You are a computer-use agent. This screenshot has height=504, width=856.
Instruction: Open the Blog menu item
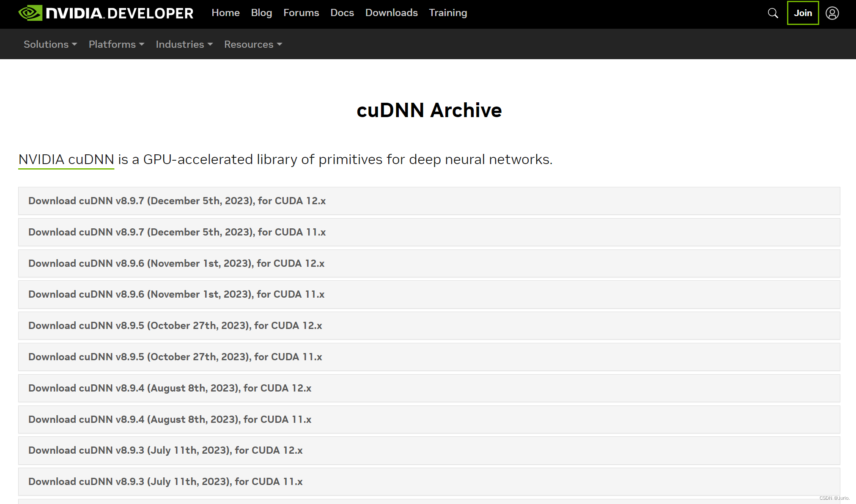261,13
